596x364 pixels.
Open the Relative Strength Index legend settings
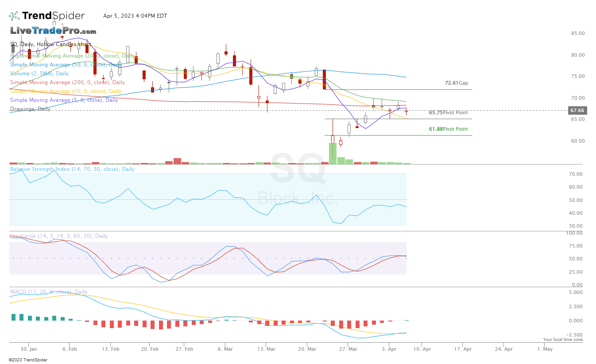tap(72, 169)
